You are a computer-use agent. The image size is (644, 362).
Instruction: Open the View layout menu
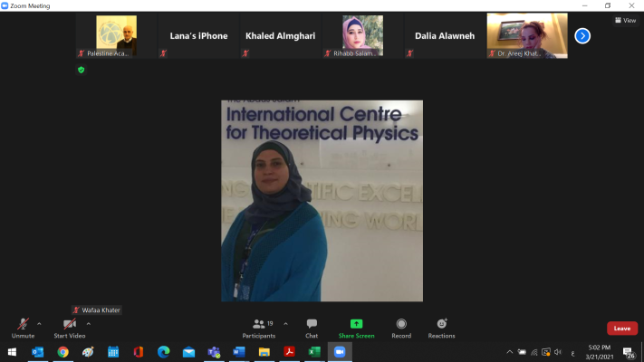pos(625,20)
